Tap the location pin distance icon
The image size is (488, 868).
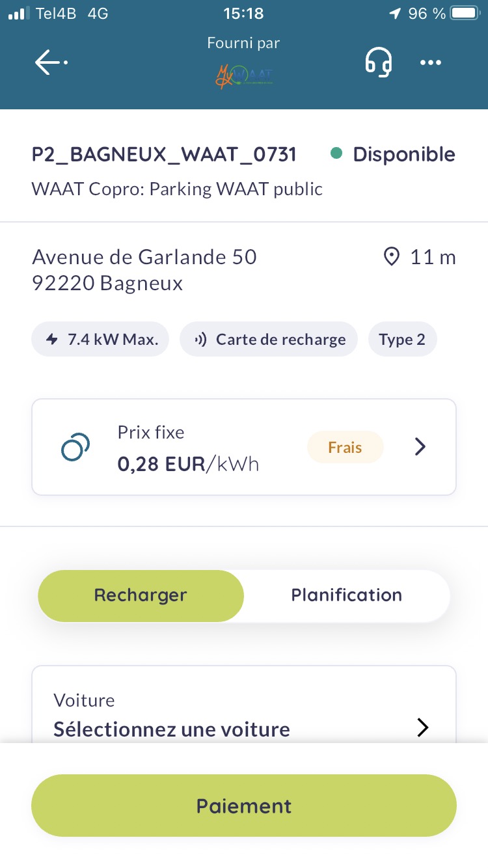coord(392,257)
